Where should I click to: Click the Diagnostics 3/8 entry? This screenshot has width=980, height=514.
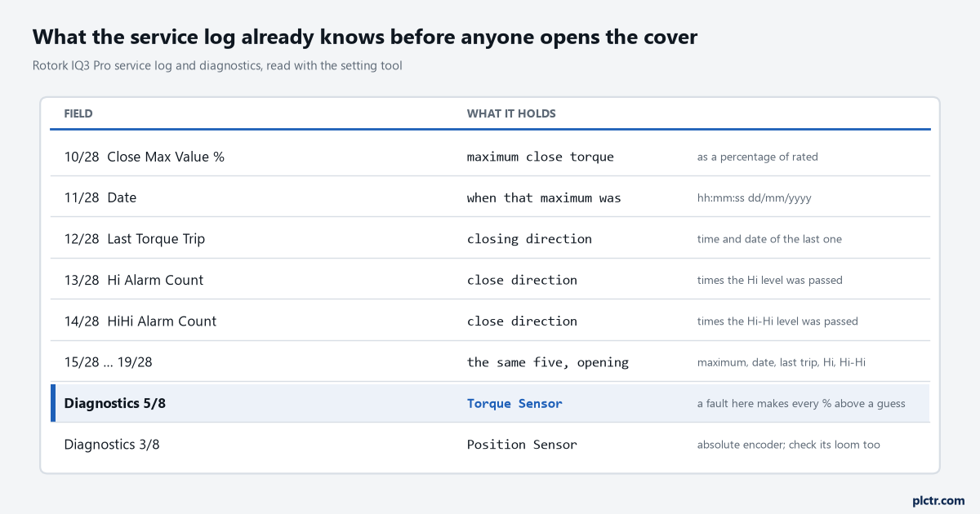(490, 444)
